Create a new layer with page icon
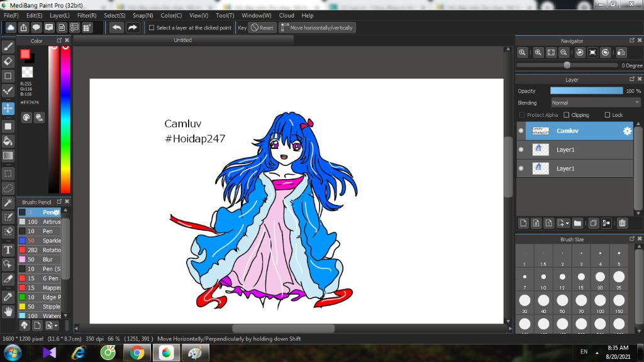This screenshot has height=362, width=644. tap(523, 223)
